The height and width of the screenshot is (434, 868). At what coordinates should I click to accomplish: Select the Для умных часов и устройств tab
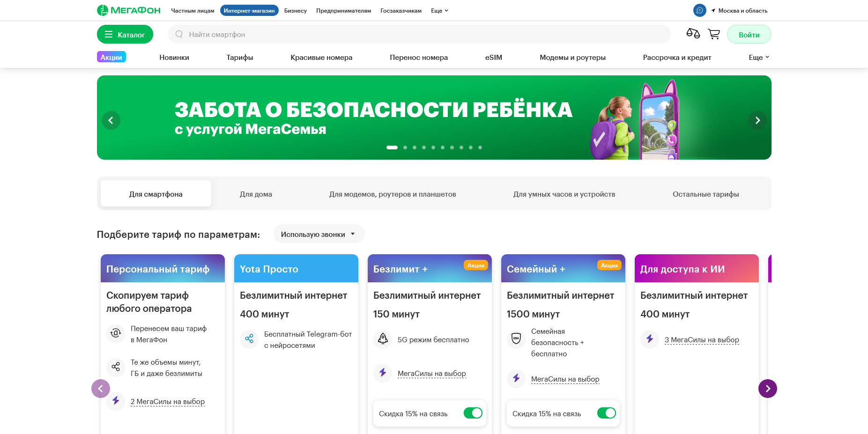tap(564, 194)
